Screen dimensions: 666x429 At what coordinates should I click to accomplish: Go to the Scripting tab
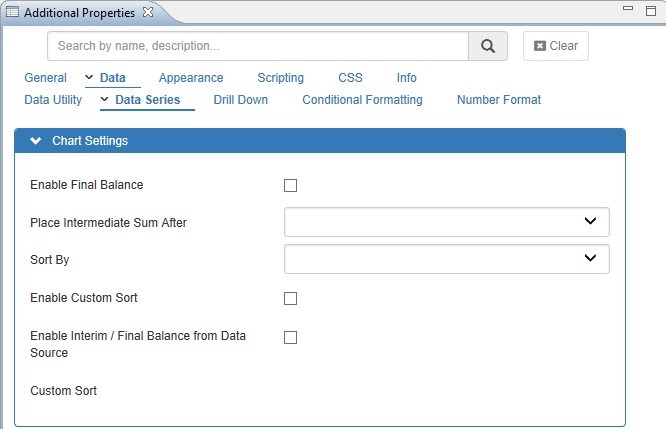pos(280,78)
